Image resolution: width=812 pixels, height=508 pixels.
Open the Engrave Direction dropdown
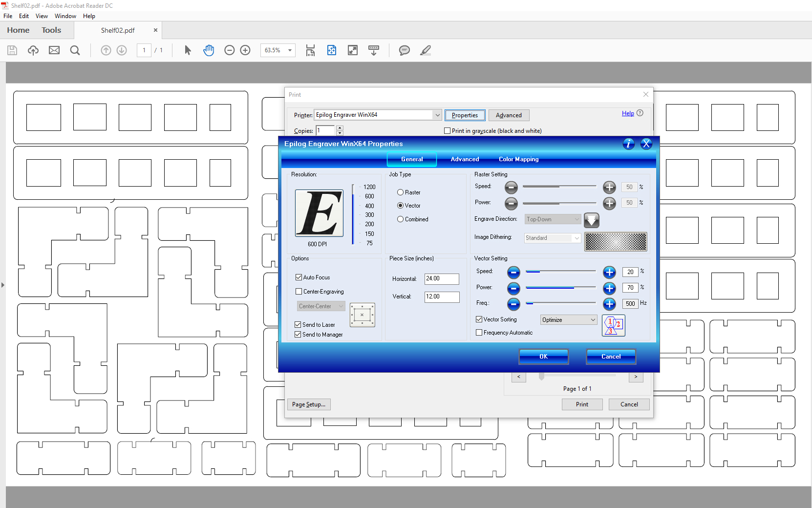click(x=553, y=219)
